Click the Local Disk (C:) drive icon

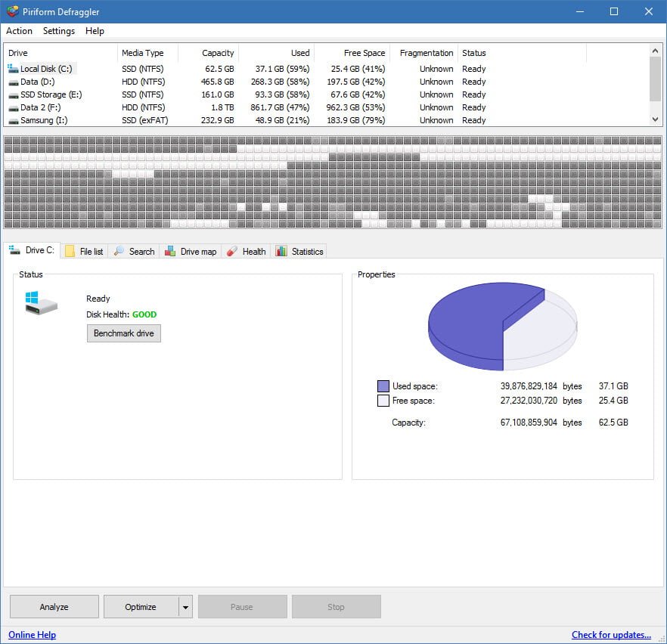pos(13,69)
